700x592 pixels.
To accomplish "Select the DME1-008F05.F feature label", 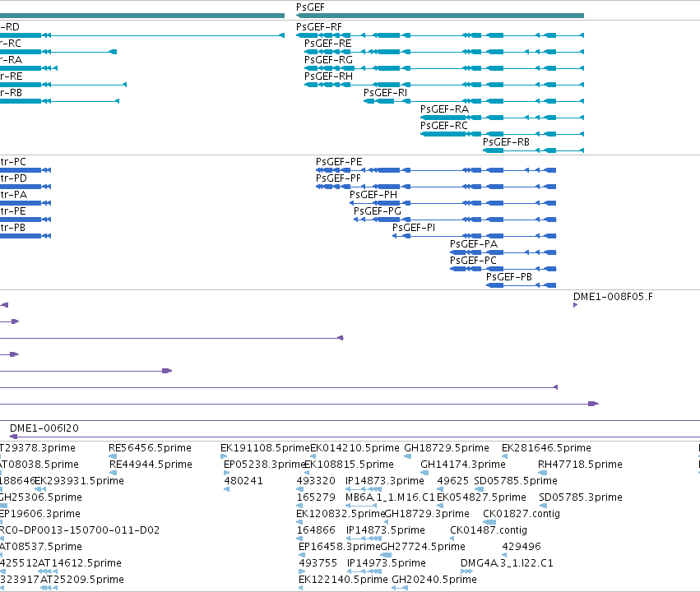I will coord(613,297).
